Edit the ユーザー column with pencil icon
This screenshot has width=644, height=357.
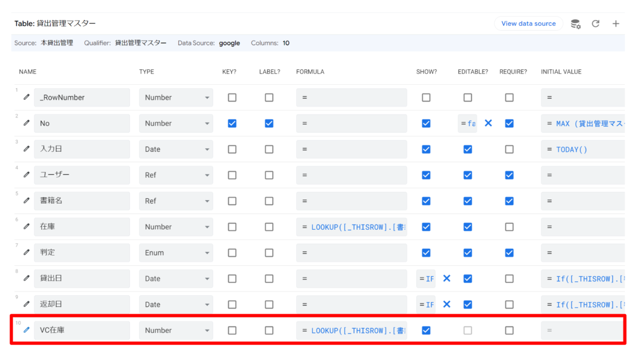(25, 175)
